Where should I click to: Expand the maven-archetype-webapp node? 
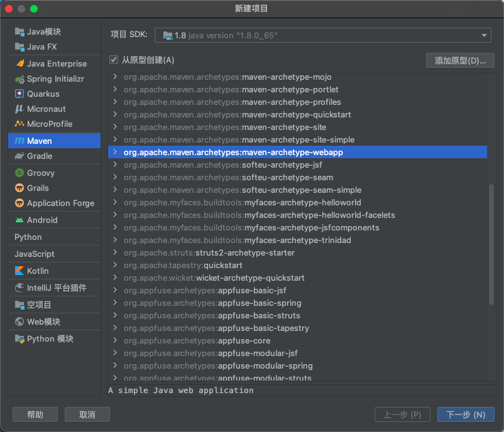115,152
